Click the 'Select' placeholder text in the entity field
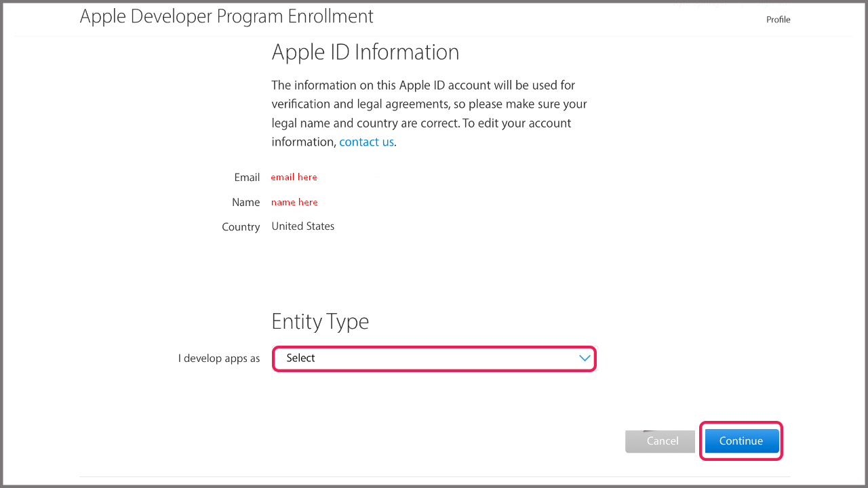 click(x=300, y=359)
